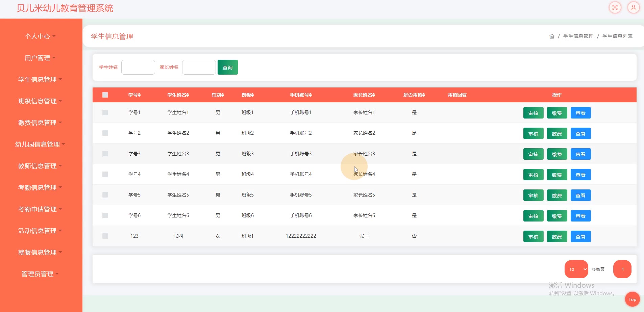Image resolution: width=644 pixels, height=312 pixels.
Task: Sort table by 学号 column arrows
Action: (139, 95)
